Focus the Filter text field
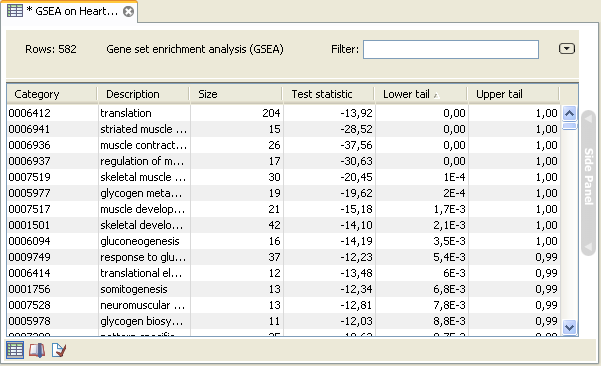Viewport: 601px width, 366px height. [451, 49]
